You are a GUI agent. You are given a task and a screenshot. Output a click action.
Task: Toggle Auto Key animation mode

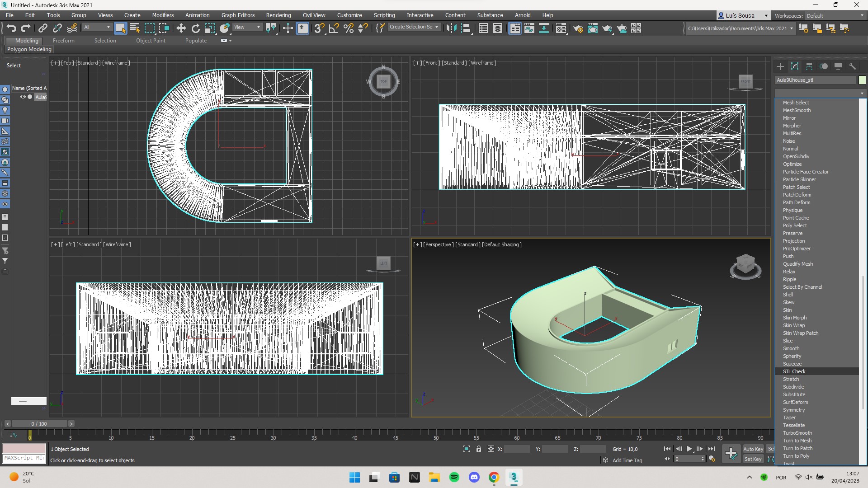[753, 449]
